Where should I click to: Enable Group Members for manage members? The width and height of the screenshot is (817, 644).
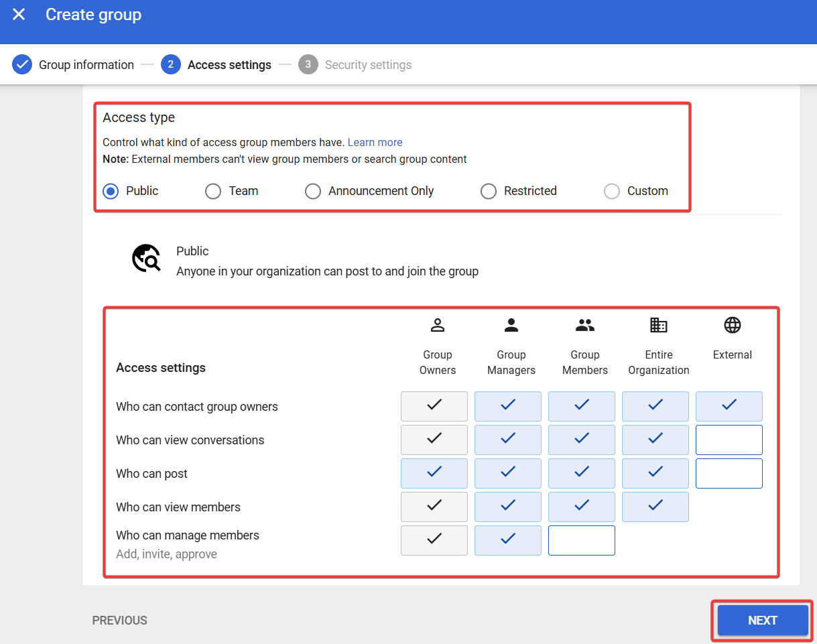point(582,540)
